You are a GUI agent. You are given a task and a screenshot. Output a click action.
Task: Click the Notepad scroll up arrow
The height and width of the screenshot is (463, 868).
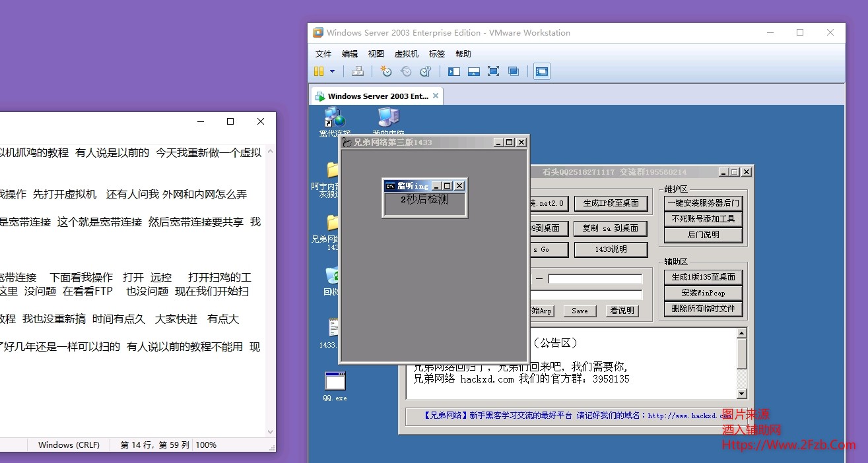[x=270, y=151]
